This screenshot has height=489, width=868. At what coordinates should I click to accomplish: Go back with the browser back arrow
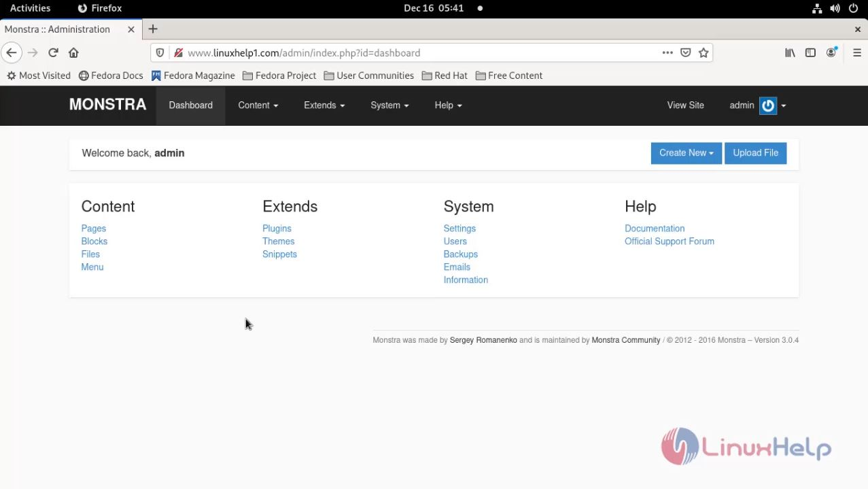[x=12, y=52]
